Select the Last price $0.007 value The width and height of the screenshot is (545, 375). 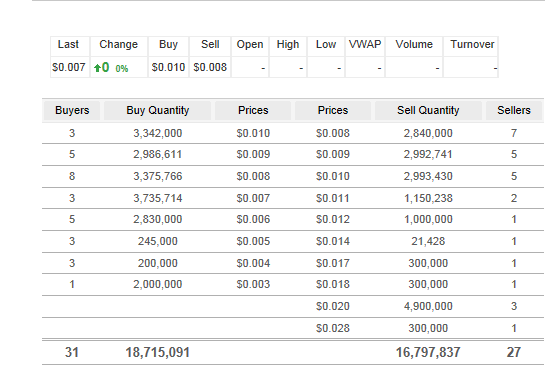pyautogui.click(x=68, y=67)
